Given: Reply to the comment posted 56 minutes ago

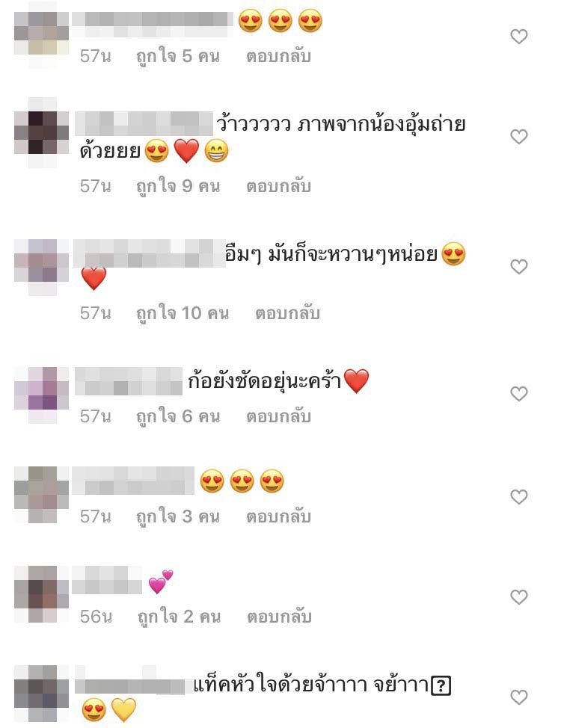Looking at the screenshot, I should (x=279, y=617).
